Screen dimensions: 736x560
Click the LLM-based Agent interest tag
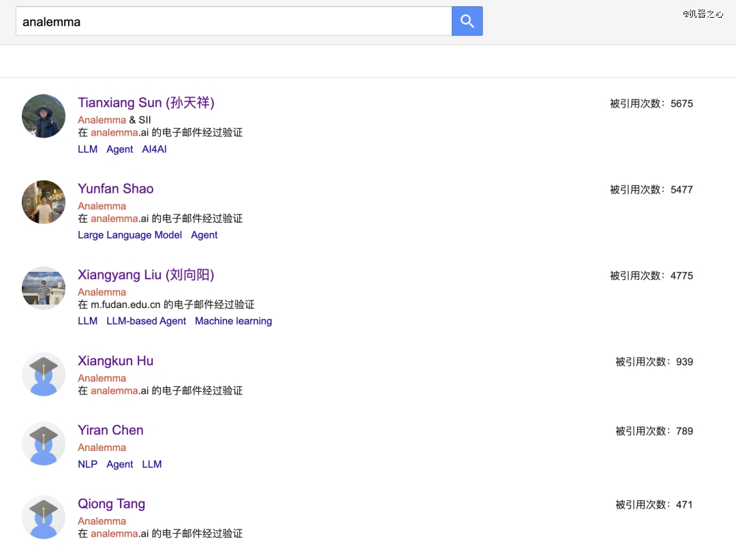click(146, 321)
